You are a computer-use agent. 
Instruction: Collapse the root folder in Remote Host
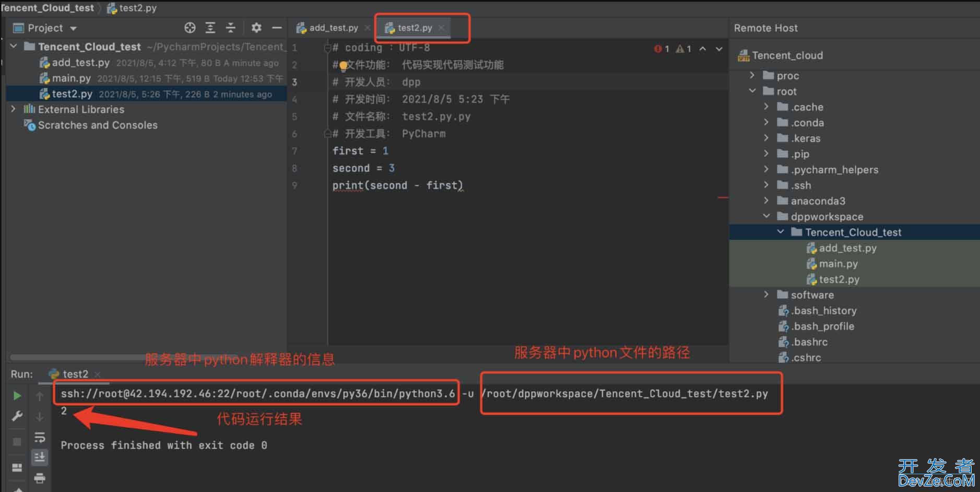click(752, 91)
